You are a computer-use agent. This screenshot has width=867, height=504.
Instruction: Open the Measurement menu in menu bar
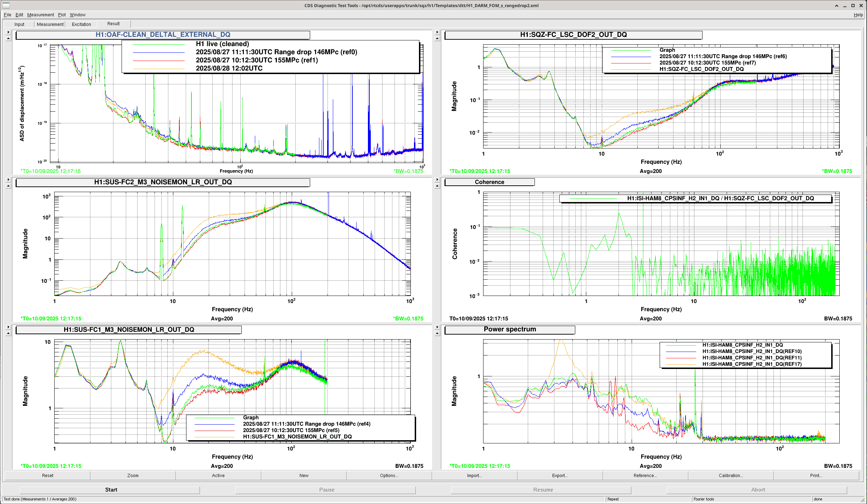tap(40, 15)
